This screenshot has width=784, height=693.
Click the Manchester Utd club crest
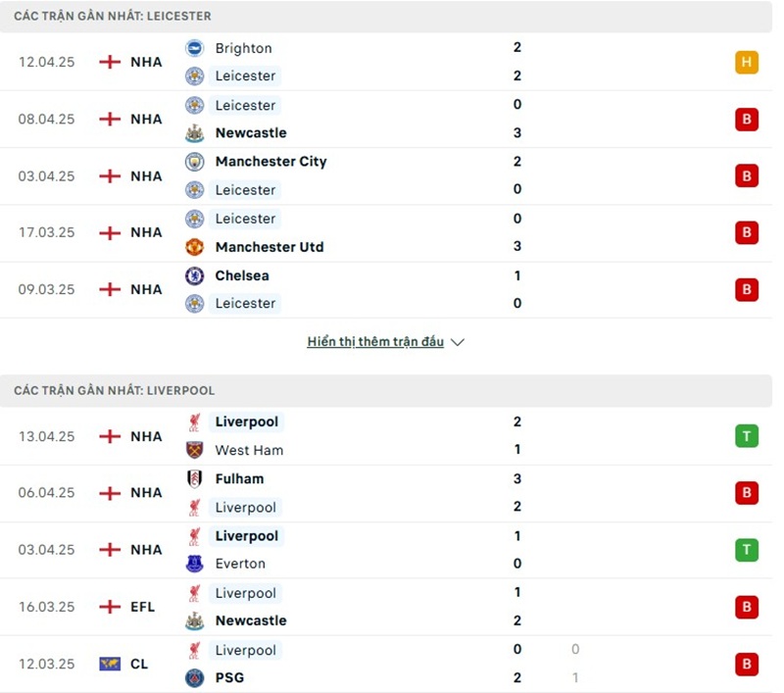pyautogui.click(x=195, y=247)
